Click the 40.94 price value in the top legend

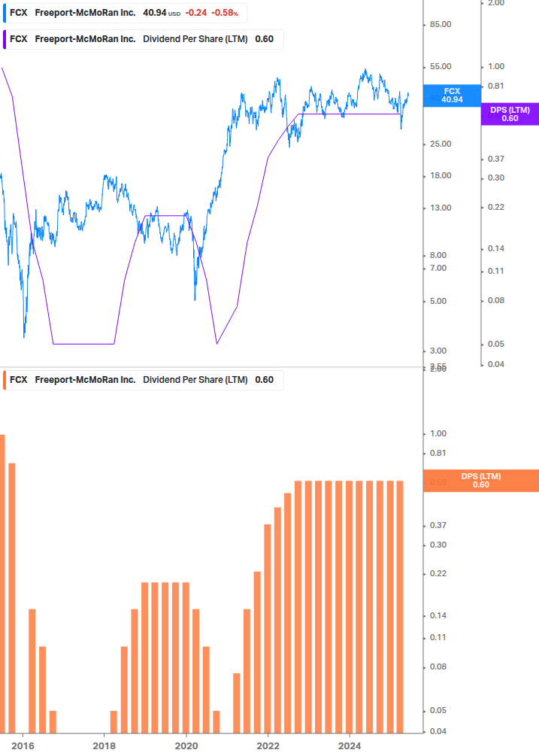click(155, 13)
